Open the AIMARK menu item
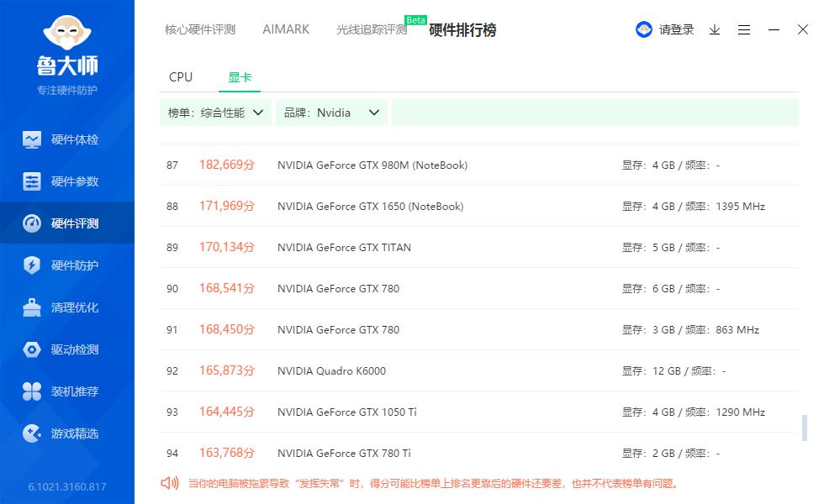The width and height of the screenshot is (824, 504). coord(286,29)
